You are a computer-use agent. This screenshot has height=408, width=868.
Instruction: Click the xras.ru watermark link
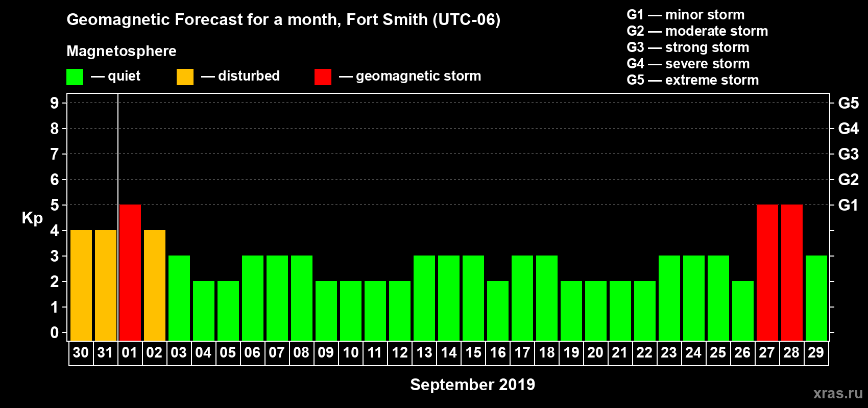click(837, 393)
